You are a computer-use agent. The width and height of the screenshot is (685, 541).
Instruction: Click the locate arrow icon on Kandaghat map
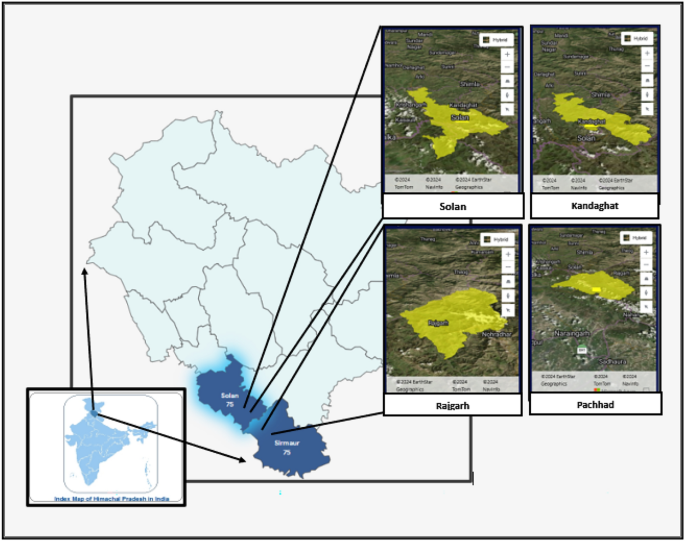click(x=647, y=108)
